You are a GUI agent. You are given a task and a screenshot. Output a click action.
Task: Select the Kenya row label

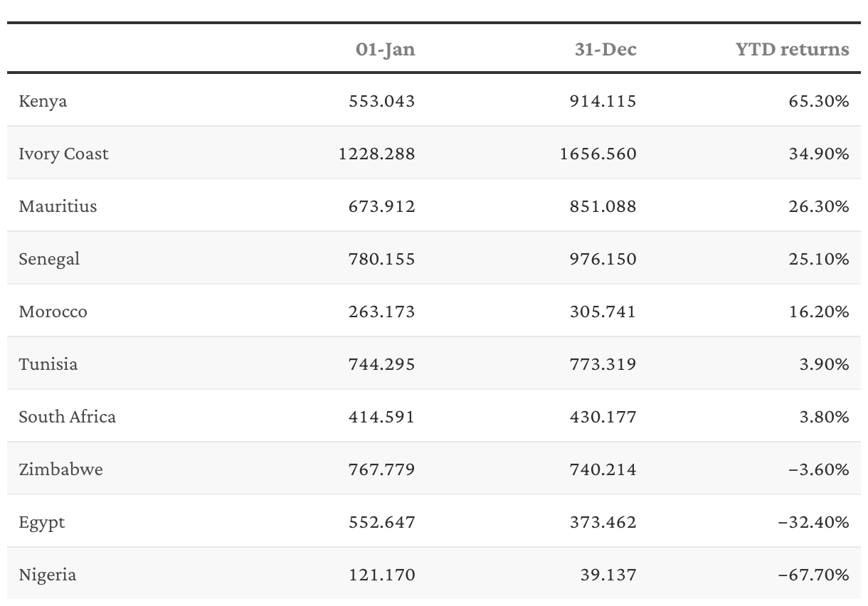click(x=43, y=101)
